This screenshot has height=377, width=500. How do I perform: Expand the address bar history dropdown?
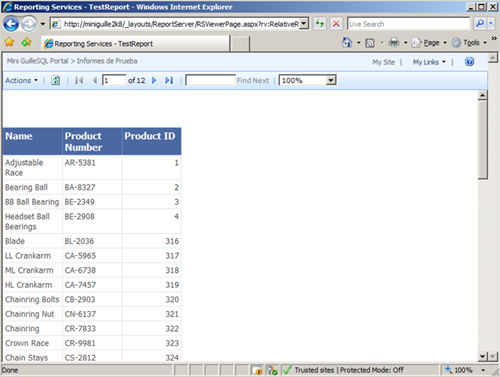(304, 24)
